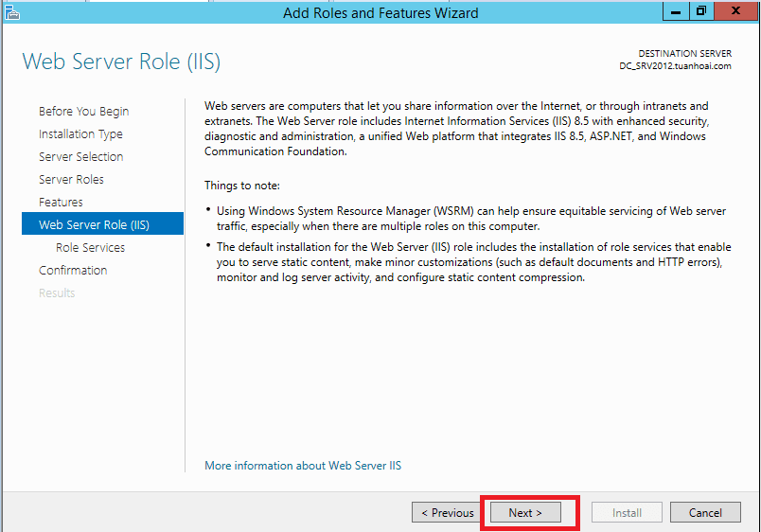The height and width of the screenshot is (532, 761).
Task: Click the DESTINATION SERVER label
Action: coord(684,53)
